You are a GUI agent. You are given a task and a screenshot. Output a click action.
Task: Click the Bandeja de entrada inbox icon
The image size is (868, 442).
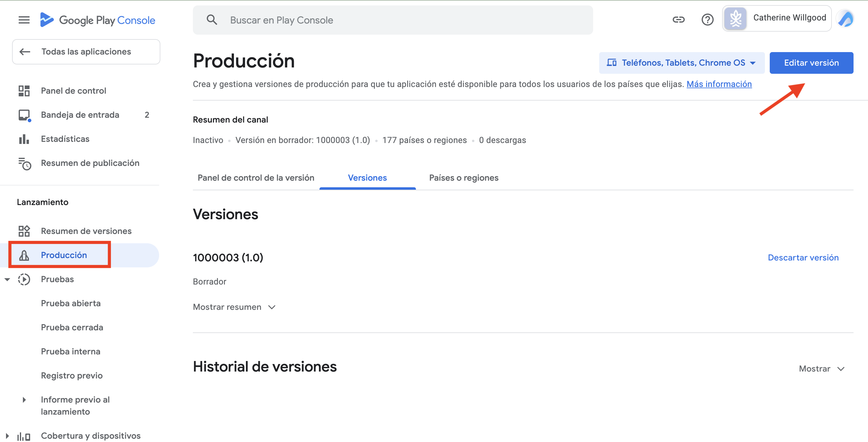(25, 115)
